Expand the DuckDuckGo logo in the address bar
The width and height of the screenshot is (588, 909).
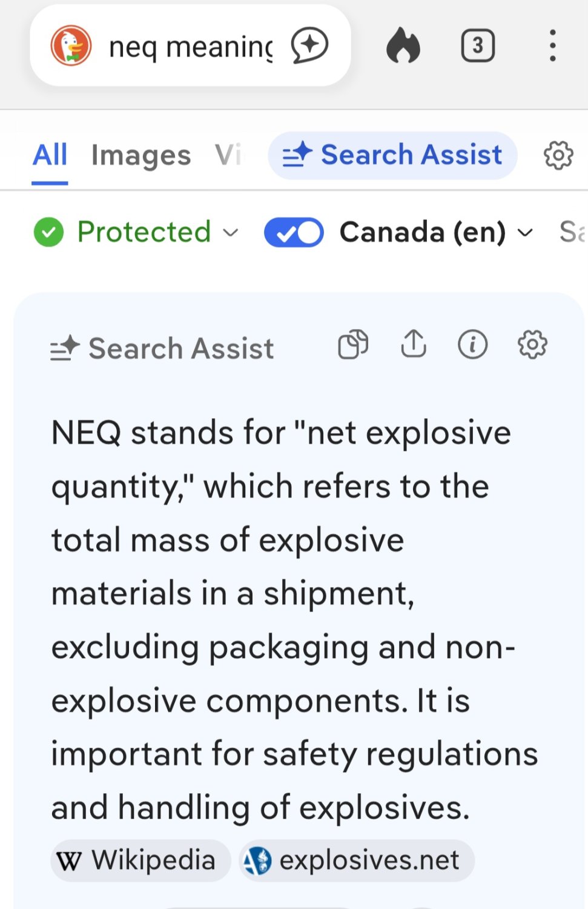tap(71, 45)
